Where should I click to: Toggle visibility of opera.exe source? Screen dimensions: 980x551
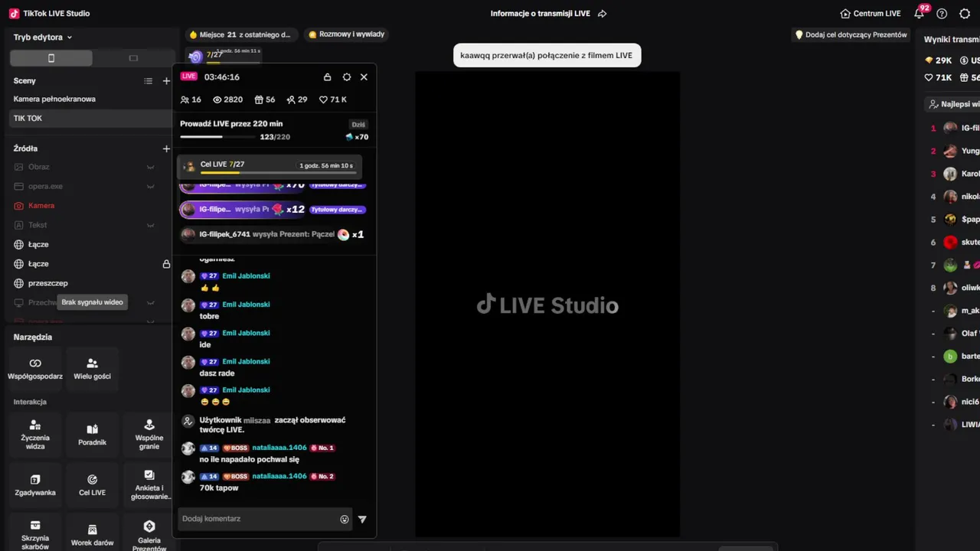[151, 186]
